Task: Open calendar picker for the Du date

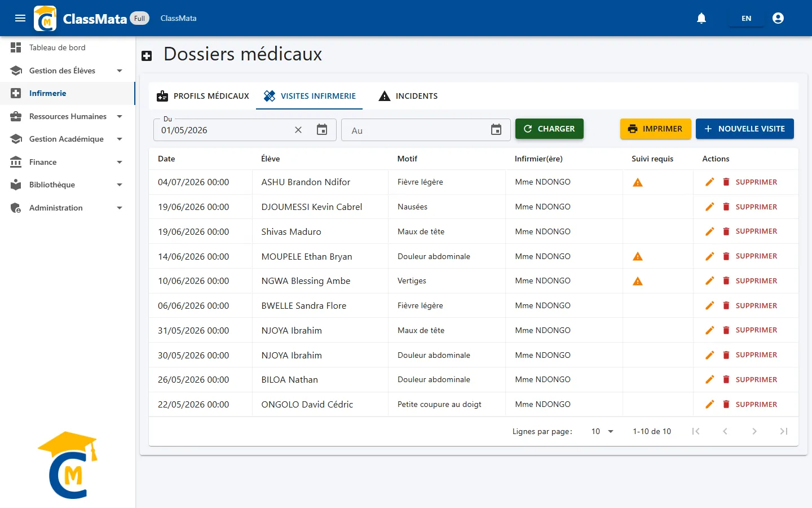Action: point(322,130)
